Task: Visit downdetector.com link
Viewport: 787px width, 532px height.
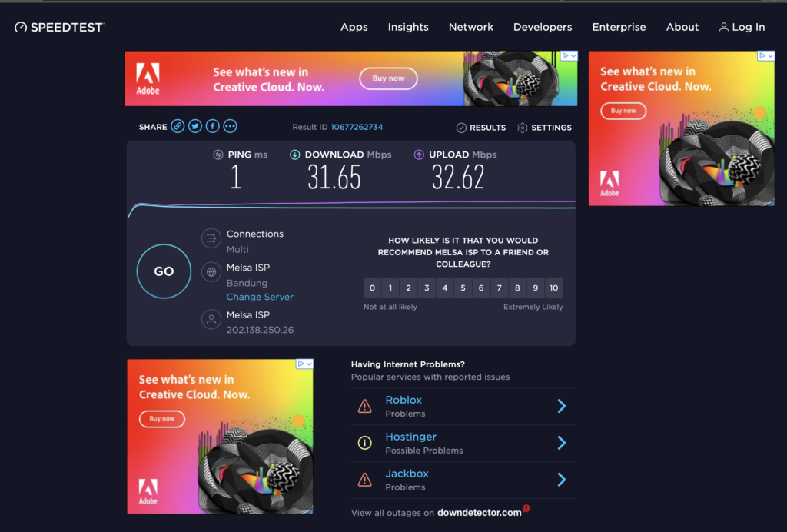Action: pos(480,513)
